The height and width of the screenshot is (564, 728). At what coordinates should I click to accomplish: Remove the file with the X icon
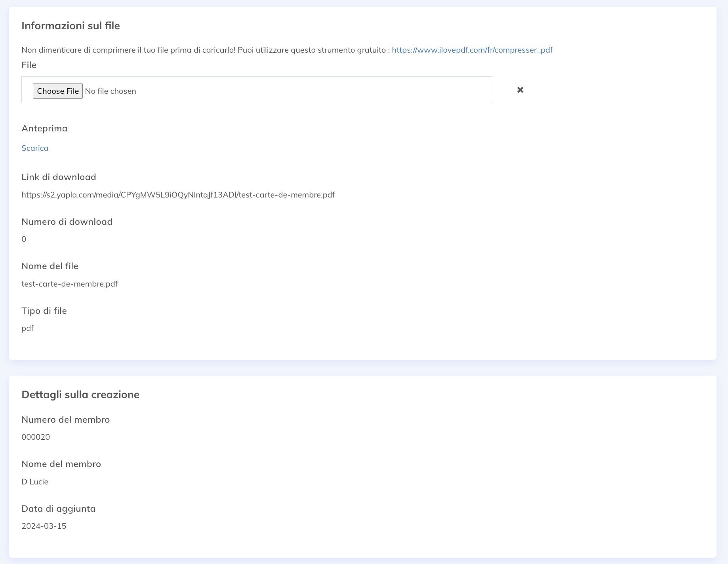(520, 90)
